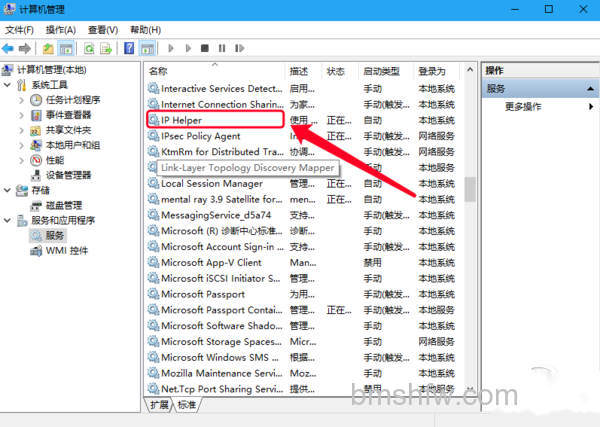600x427 pixels.
Task: Sort by the 名称 column header
Action: coord(215,71)
